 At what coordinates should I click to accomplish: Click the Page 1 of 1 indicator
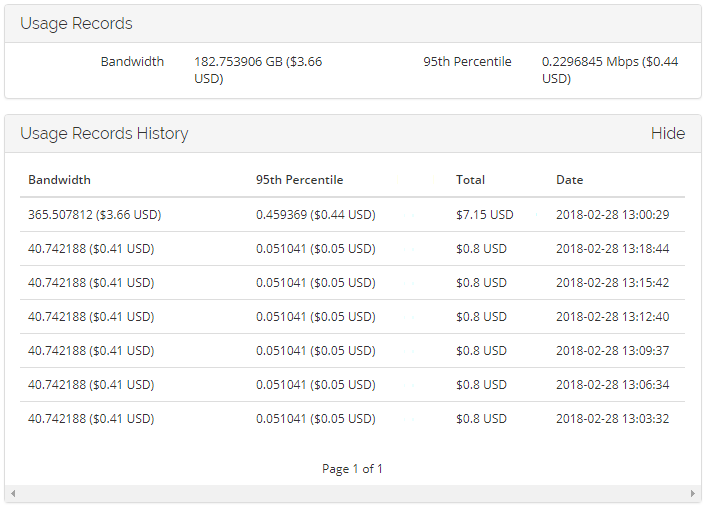coord(352,468)
